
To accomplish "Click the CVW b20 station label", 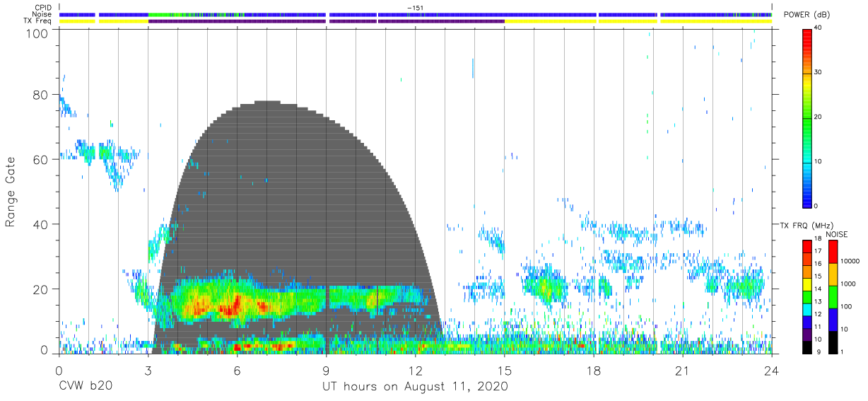I will coord(86,387).
